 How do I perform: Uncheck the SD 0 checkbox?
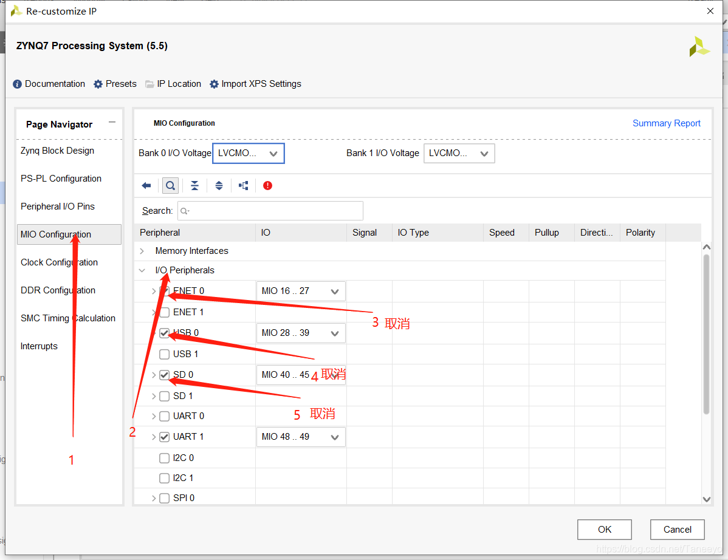pyautogui.click(x=164, y=375)
